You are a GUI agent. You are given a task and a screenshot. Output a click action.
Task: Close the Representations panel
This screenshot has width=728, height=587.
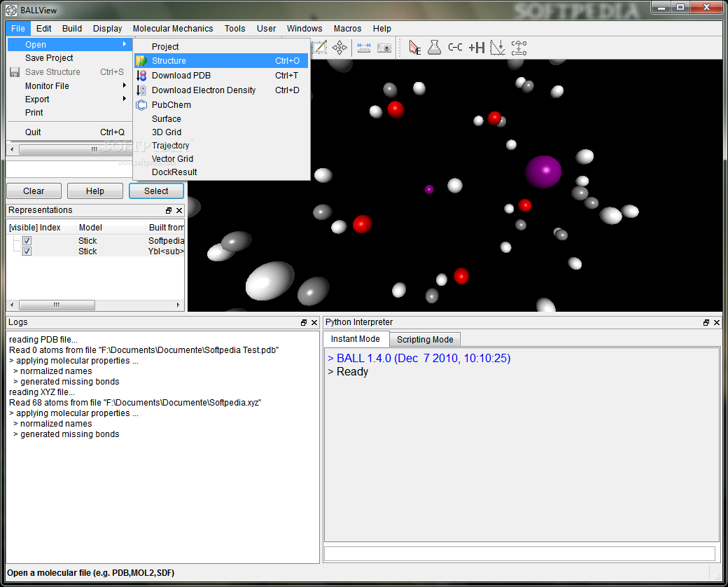179,211
